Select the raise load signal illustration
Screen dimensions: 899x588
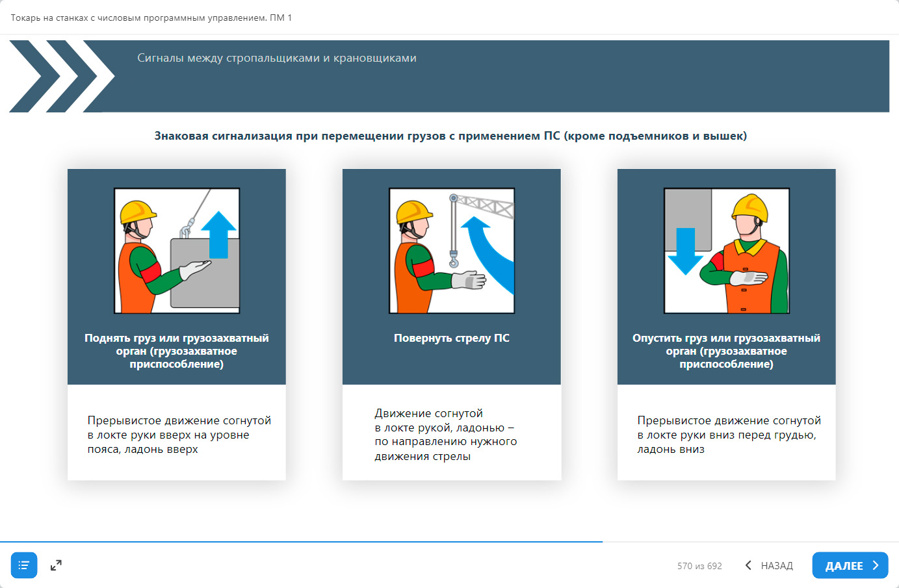click(177, 251)
